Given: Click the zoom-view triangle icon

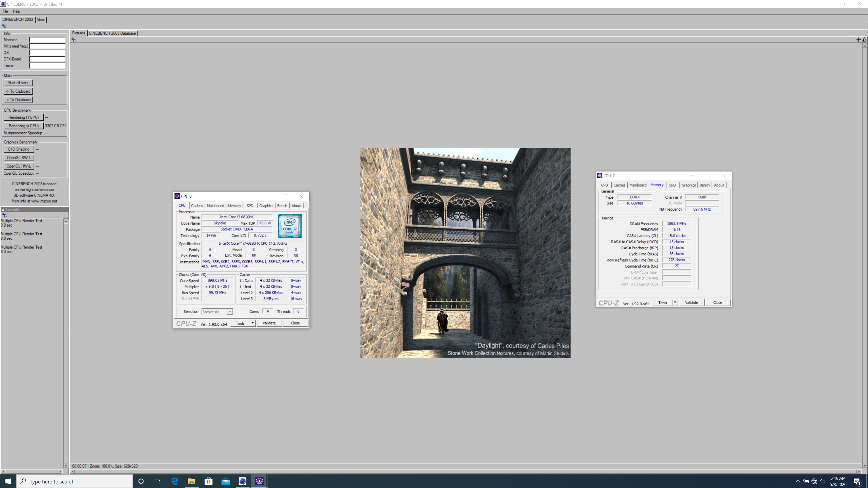Looking at the screenshot, I should (x=864, y=40).
